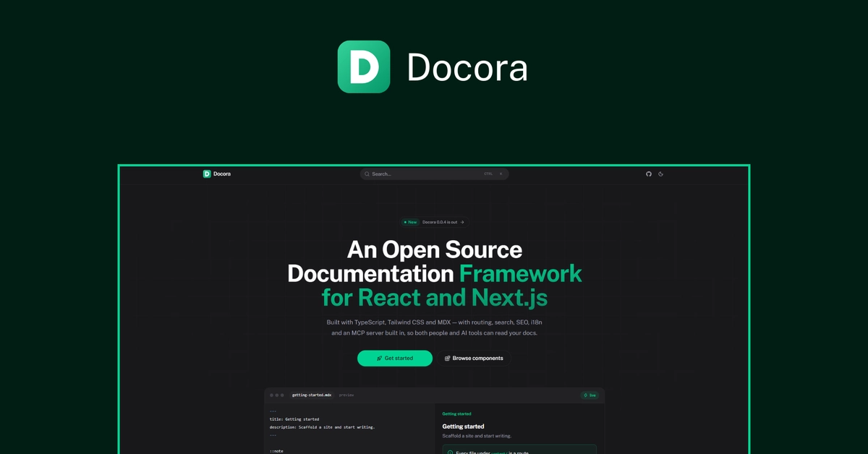Image resolution: width=868 pixels, height=454 pixels.
Task: Switch to the preview tab
Action: (x=346, y=395)
